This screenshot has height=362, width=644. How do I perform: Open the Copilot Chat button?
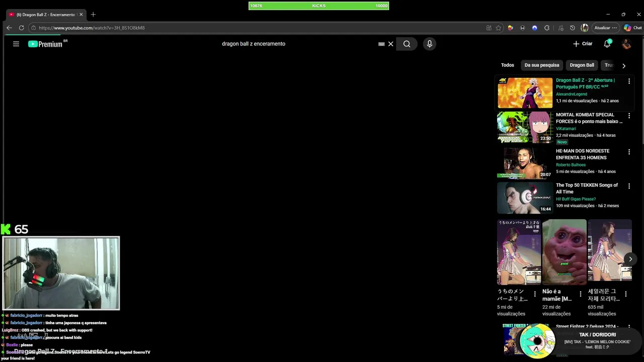pyautogui.click(x=632, y=28)
